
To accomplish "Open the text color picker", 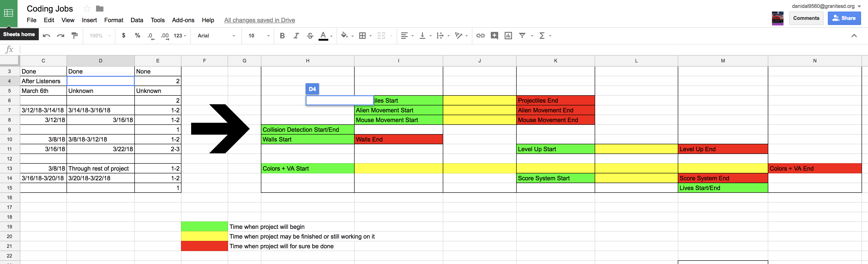I will pos(323,36).
